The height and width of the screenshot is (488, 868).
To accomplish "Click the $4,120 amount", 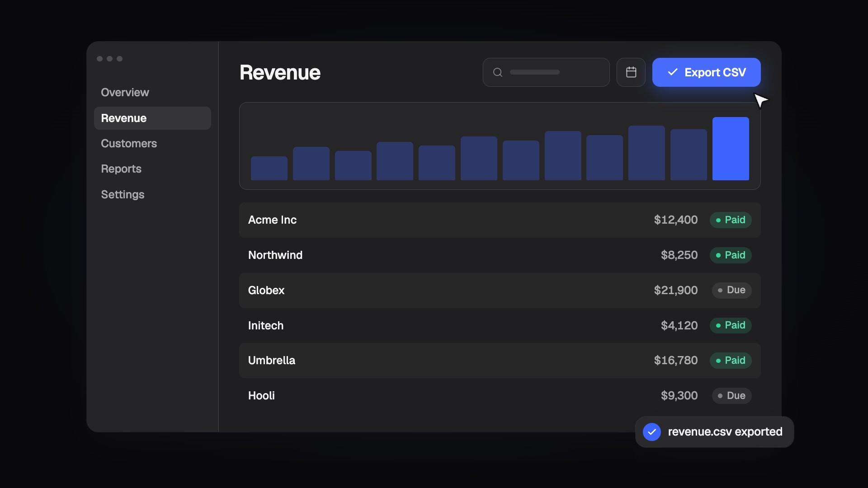I will click(679, 325).
